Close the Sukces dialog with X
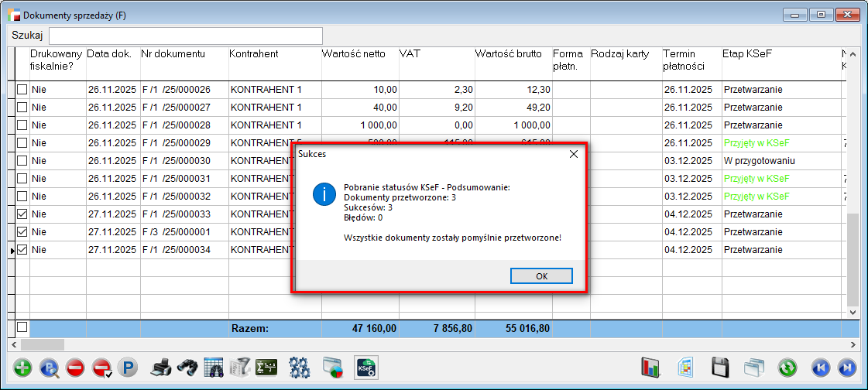The image size is (868, 390). (x=573, y=154)
